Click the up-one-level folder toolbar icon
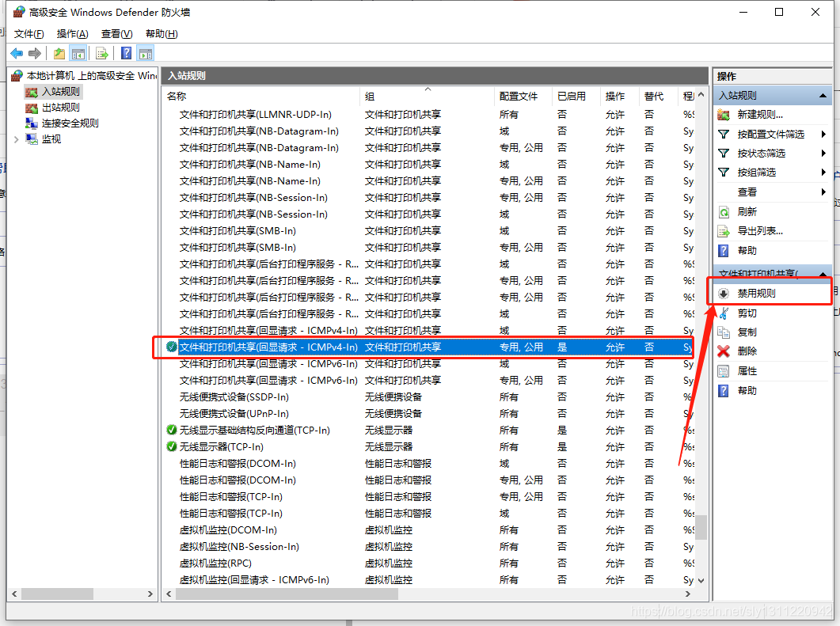 (59, 54)
